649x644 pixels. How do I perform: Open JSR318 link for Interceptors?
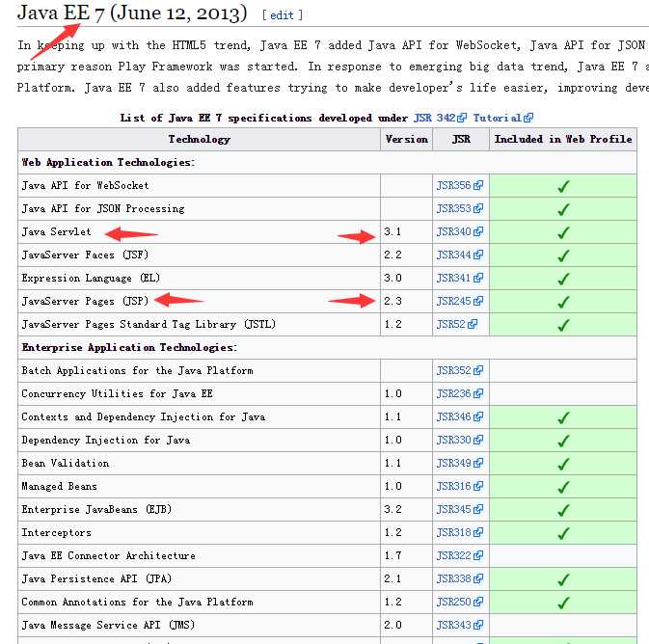coord(453,533)
